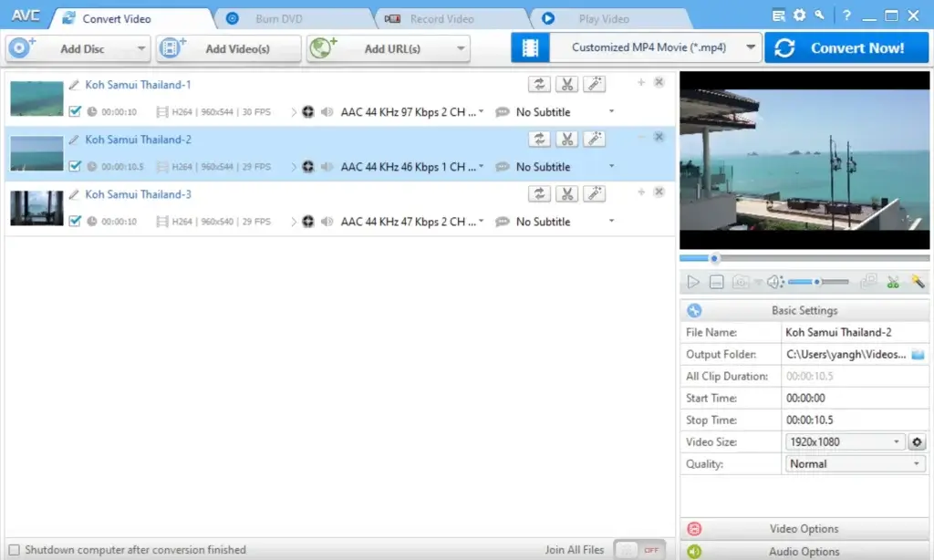The width and height of the screenshot is (934, 560).
Task: Open magic wand effects for Koh Samui Thailand-3
Action: pos(594,193)
